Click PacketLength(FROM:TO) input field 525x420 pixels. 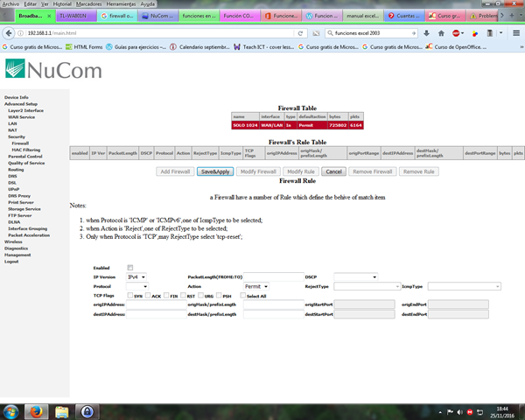click(274, 277)
